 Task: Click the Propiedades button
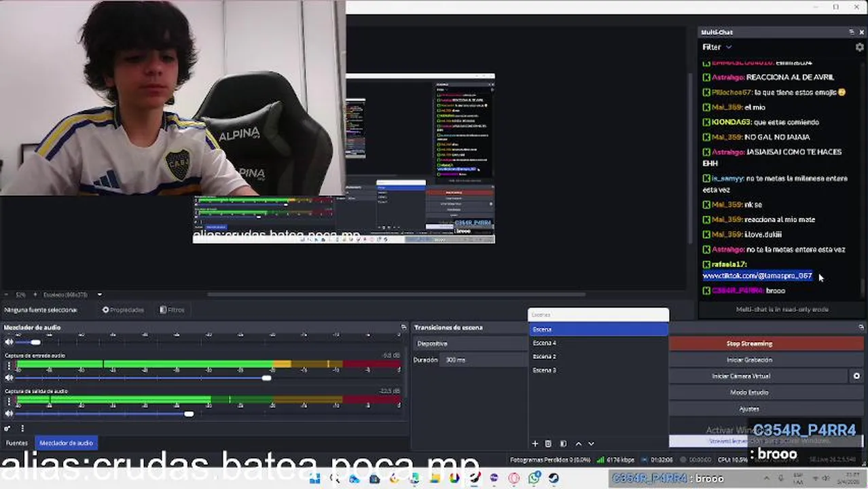[123, 310]
